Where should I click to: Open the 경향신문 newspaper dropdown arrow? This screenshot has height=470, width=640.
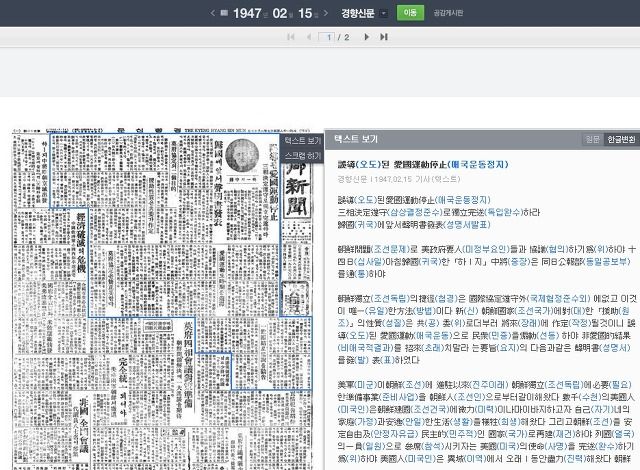click(383, 13)
